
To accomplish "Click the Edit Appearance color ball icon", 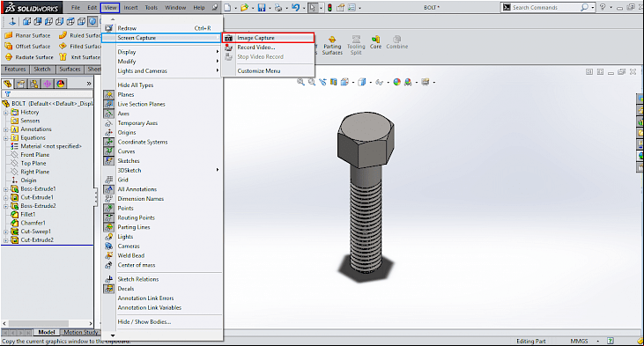I will coord(396,82).
